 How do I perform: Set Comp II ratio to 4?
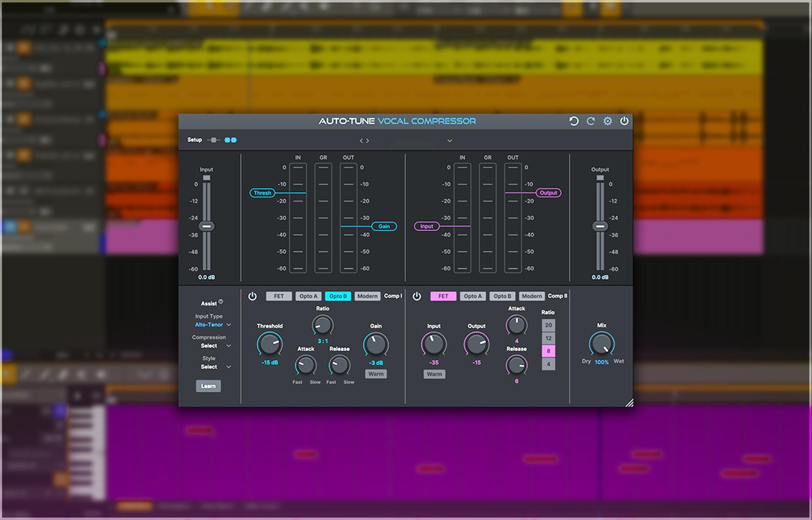coord(549,364)
